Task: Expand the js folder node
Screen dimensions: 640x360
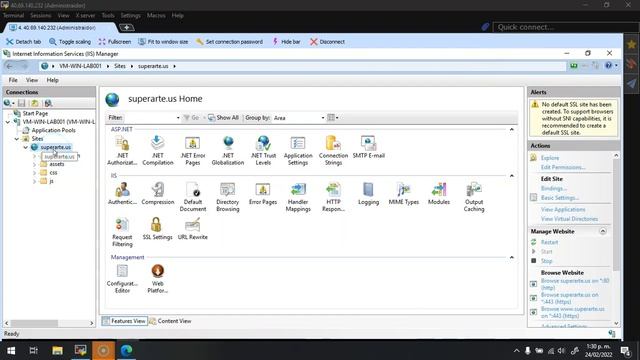Action: [x=34, y=182]
